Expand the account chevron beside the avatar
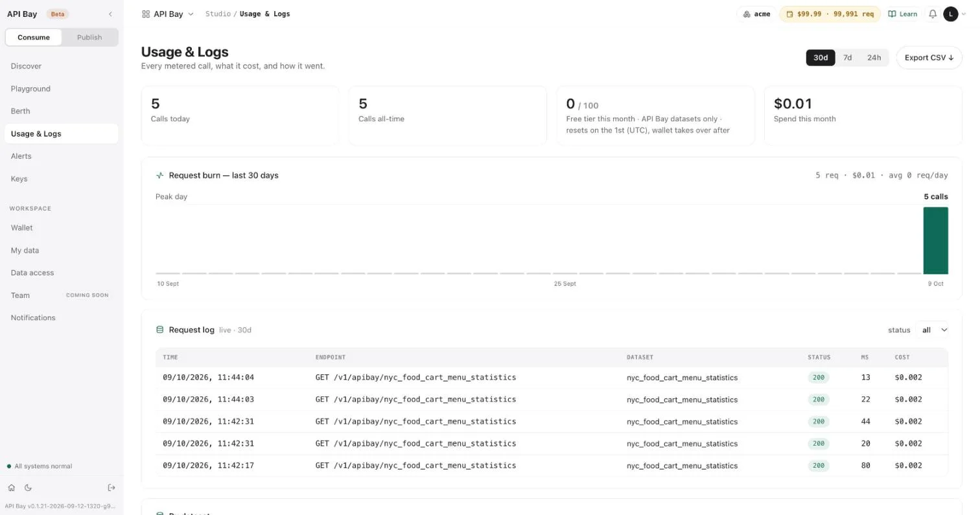This screenshot has height=515, width=980. (x=963, y=14)
